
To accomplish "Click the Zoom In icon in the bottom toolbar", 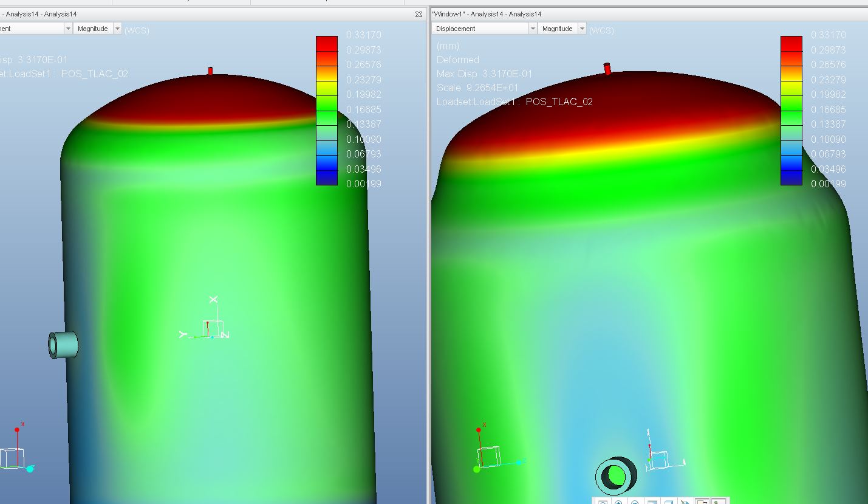I will point(619,502).
